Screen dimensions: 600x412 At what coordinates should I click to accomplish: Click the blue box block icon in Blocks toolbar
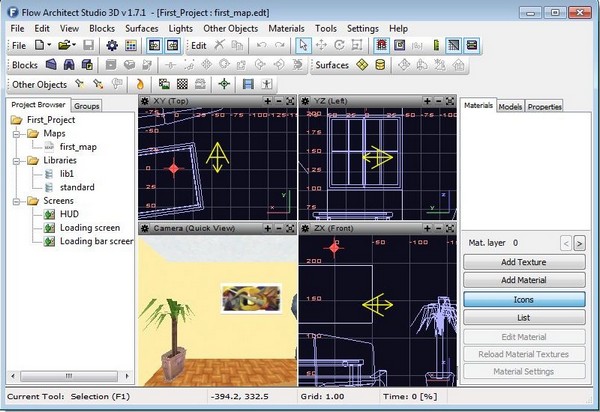[51, 65]
